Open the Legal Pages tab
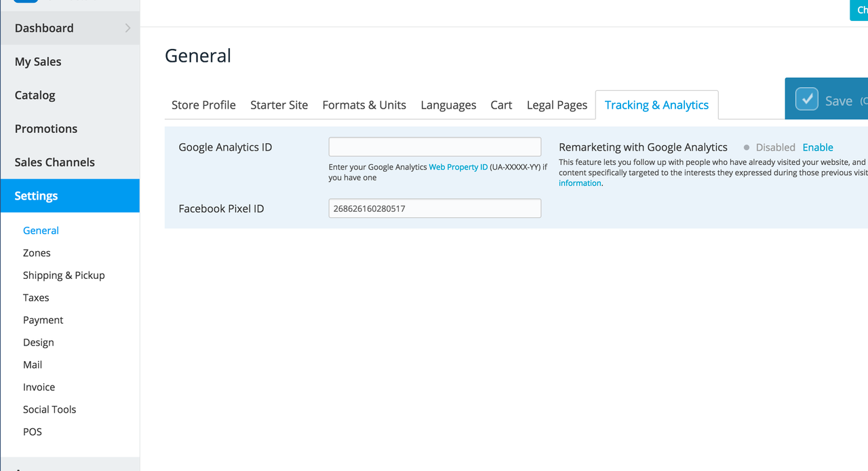This screenshot has width=868, height=471. [557, 105]
